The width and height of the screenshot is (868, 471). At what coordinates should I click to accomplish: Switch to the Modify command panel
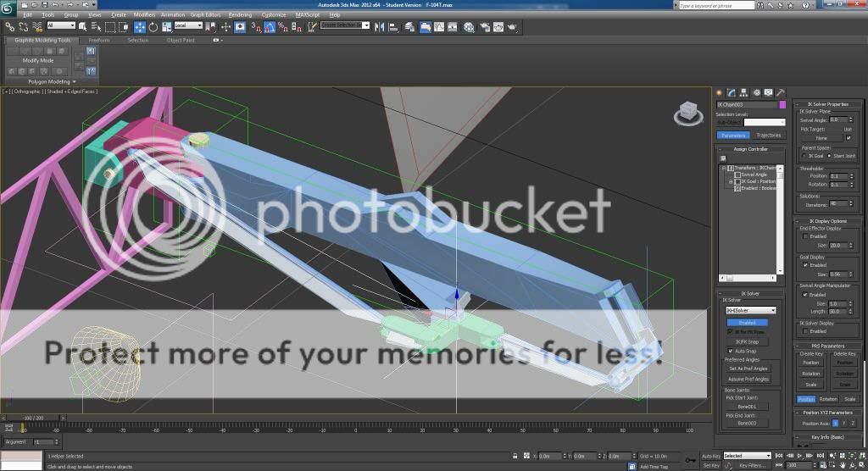(732, 92)
